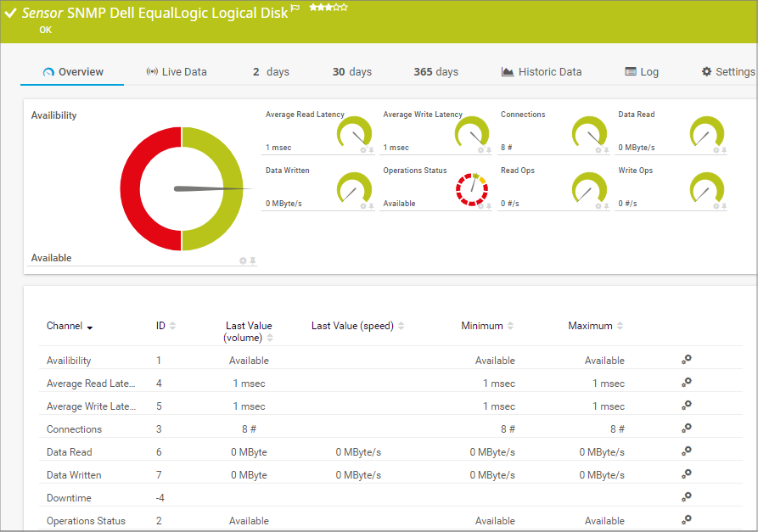Sort by ID column sort arrows
This screenshot has width=758, height=532.
(173, 326)
